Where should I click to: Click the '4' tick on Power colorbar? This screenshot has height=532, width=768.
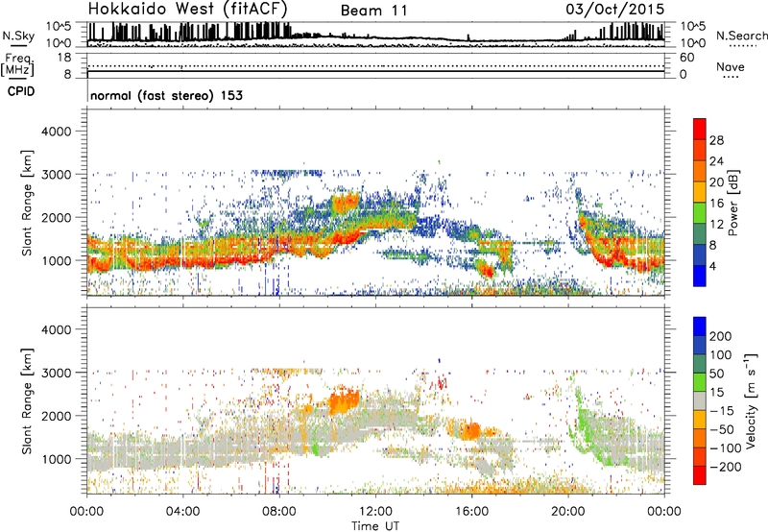pos(712,266)
